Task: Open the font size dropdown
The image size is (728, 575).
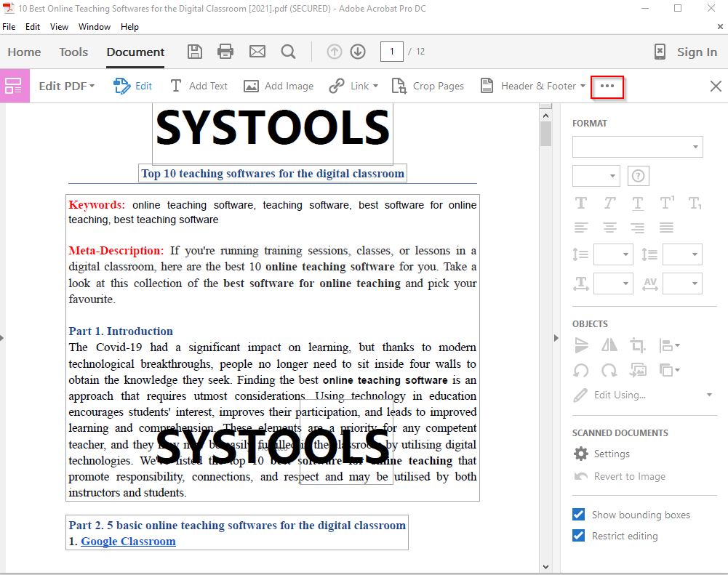Action: [596, 176]
